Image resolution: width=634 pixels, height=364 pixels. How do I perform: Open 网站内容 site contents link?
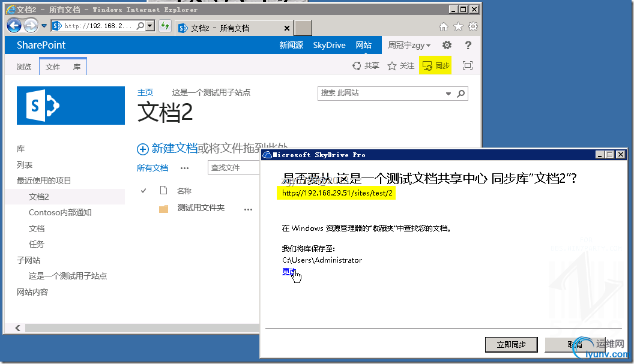click(32, 292)
